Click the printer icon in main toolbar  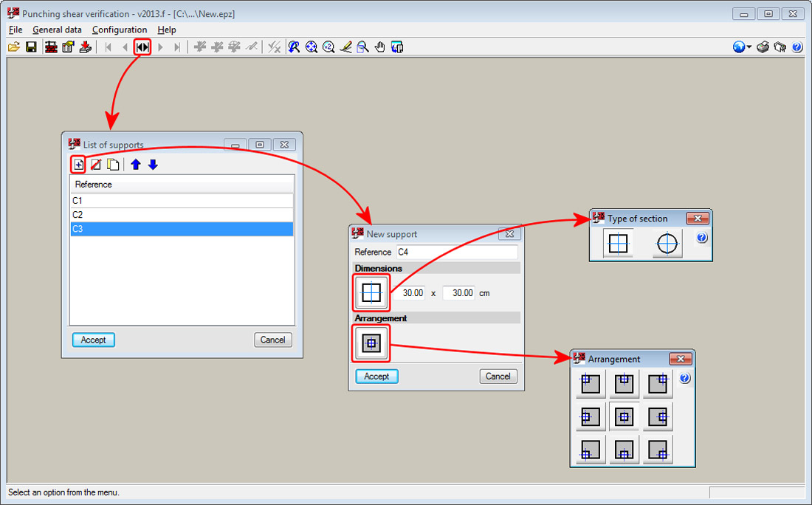763,47
